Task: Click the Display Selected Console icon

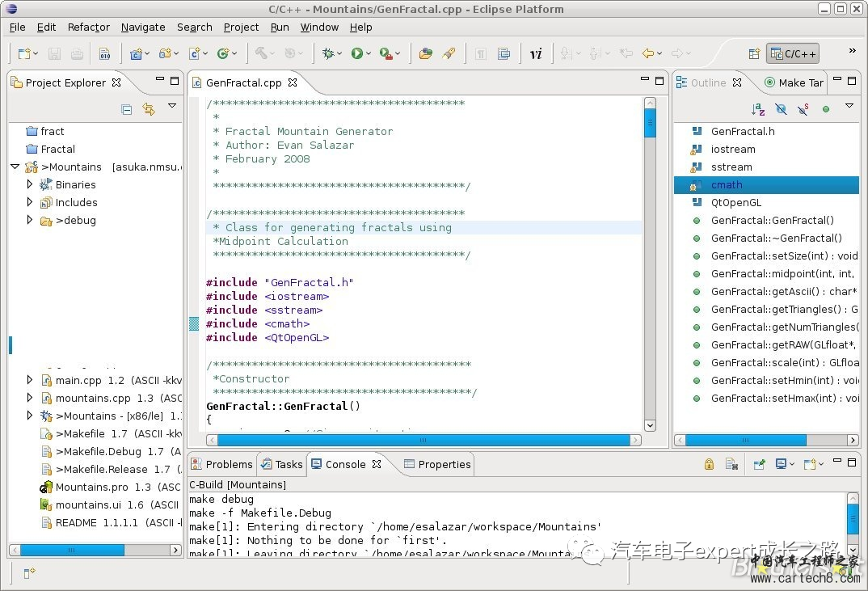Action: point(781,464)
